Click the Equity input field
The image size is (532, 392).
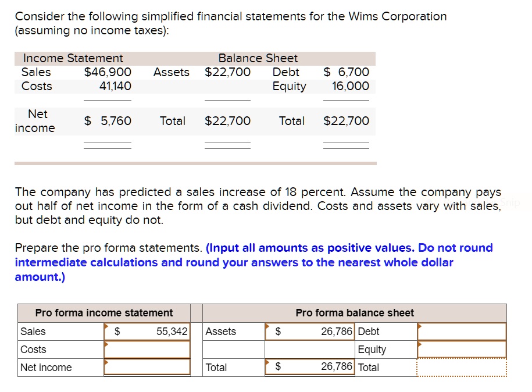[462, 350]
